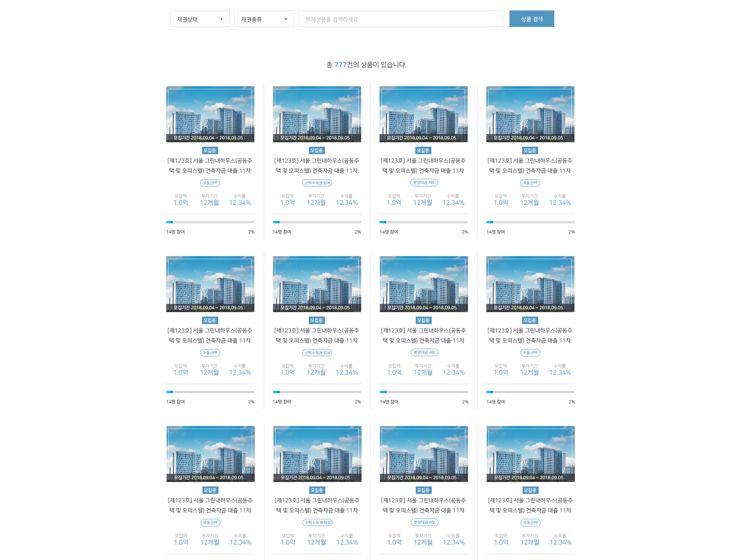The image size is (747, 560).
Task: Open the [제123호] title link in the top-row first card
Action: 210,165
